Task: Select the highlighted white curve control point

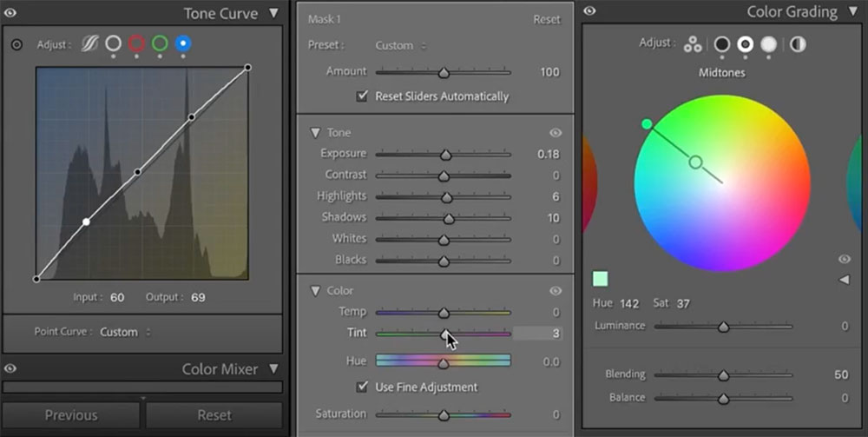Action: tap(86, 222)
